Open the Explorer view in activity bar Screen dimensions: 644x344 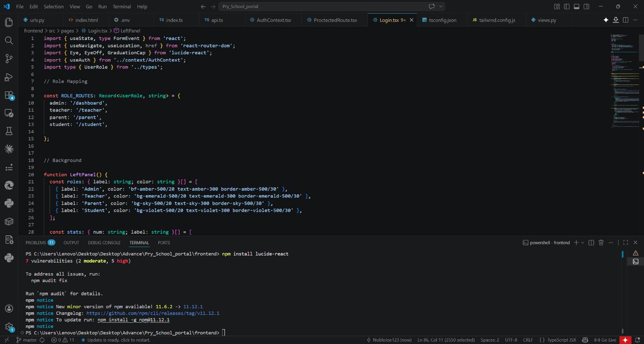pyautogui.click(x=9, y=22)
